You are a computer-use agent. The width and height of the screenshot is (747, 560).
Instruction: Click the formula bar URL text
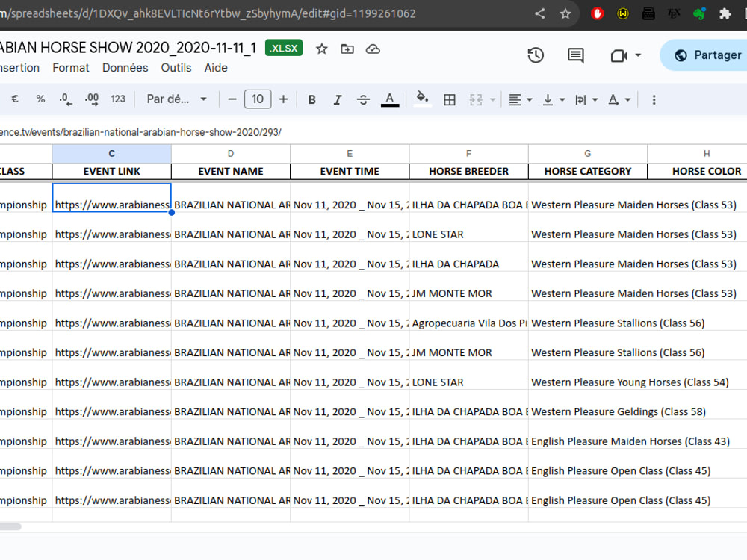pos(140,132)
